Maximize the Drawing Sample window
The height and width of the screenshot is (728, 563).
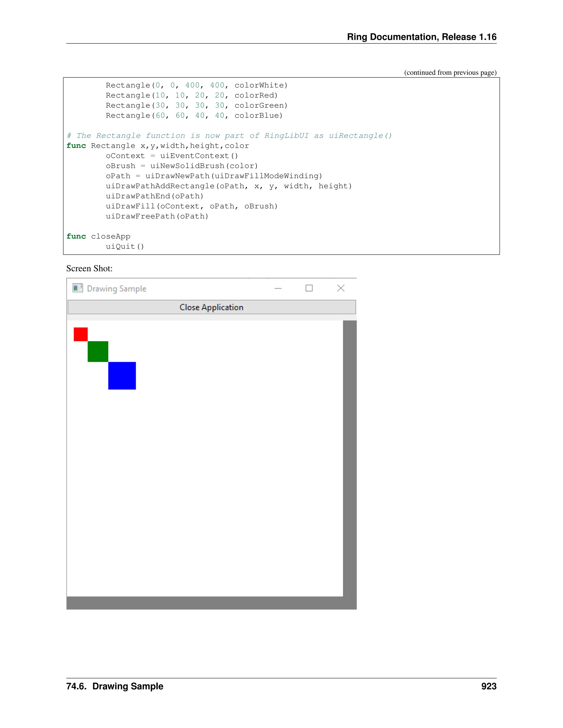309,288
